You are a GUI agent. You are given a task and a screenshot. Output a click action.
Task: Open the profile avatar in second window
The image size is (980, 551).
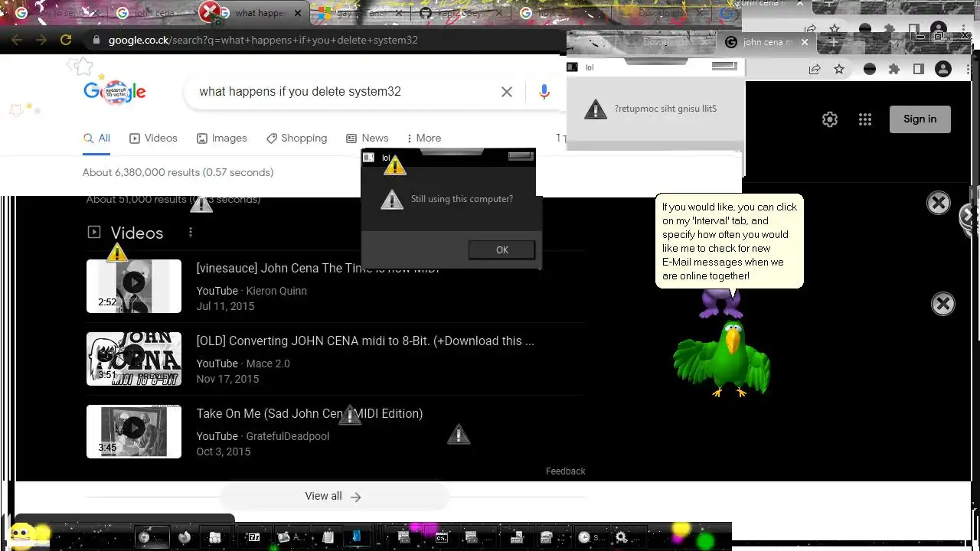(x=943, y=69)
